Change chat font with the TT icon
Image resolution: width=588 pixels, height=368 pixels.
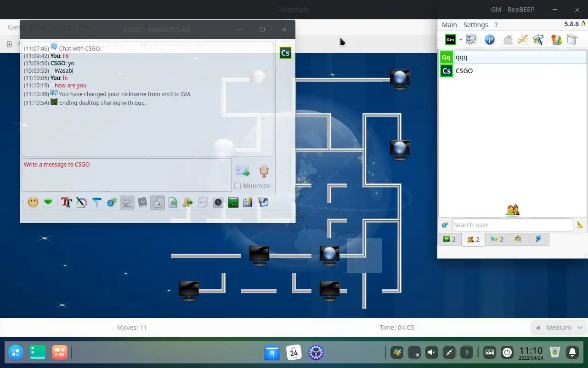coord(66,202)
